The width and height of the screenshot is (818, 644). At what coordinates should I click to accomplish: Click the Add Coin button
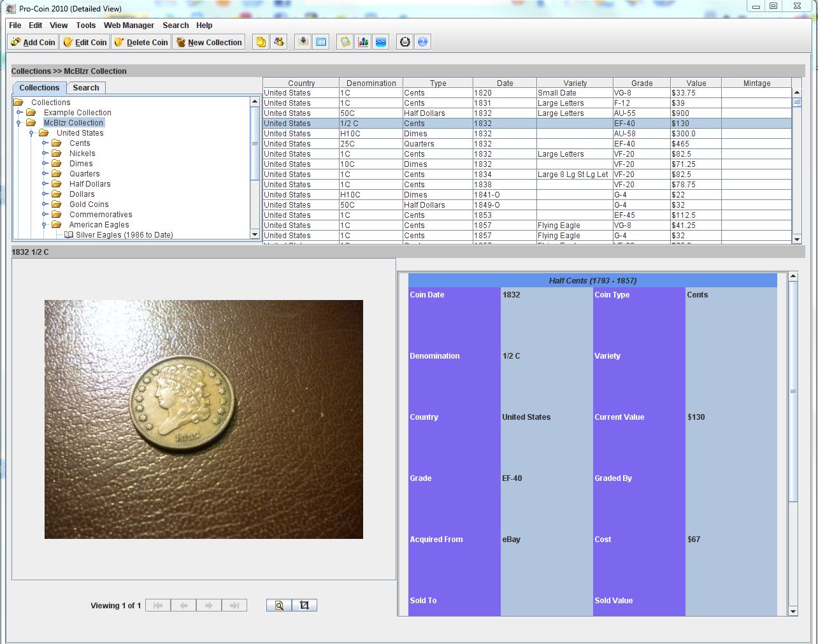pyautogui.click(x=33, y=42)
